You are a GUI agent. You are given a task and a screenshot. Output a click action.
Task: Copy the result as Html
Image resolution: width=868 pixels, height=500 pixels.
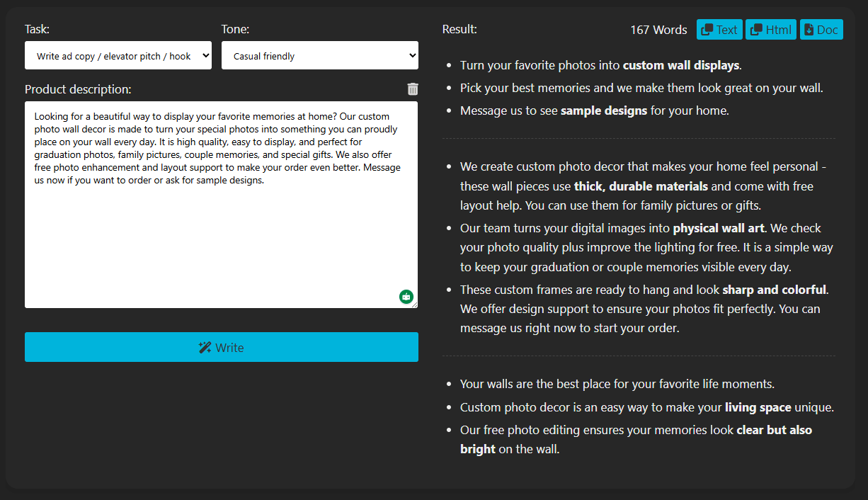[770, 29]
